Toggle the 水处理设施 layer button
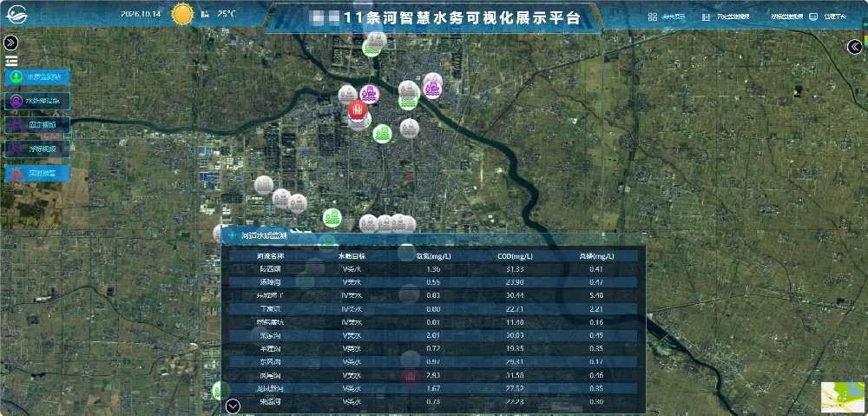This screenshot has width=868, height=416. pyautogui.click(x=37, y=101)
